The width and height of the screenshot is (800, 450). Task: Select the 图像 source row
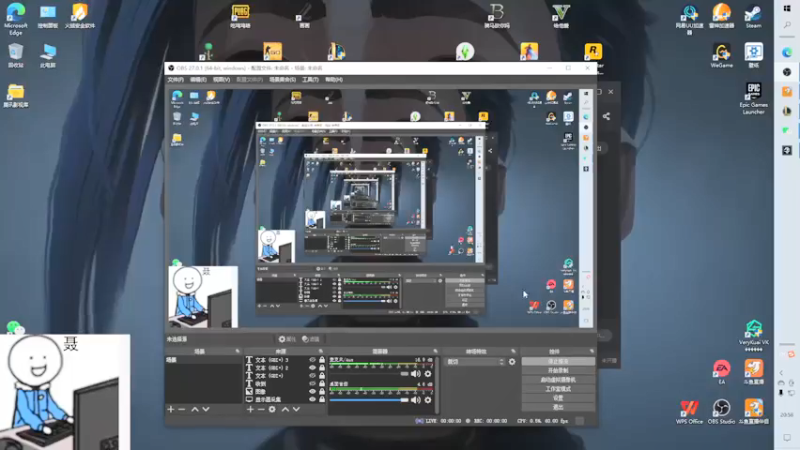click(x=286, y=391)
